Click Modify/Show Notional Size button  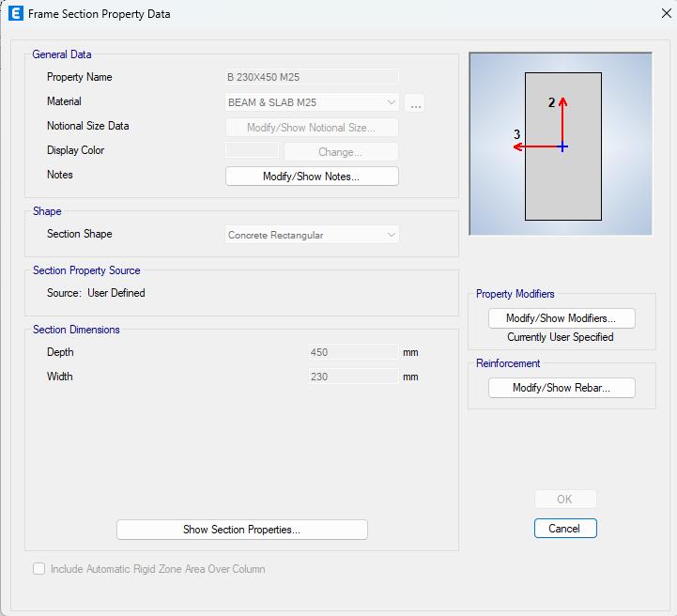click(x=312, y=128)
